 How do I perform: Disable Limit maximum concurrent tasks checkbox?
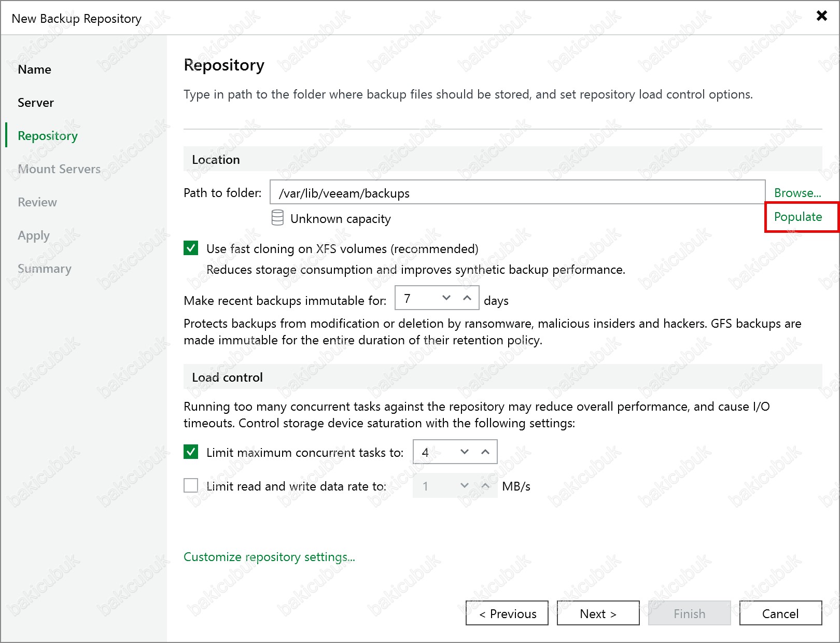191,452
